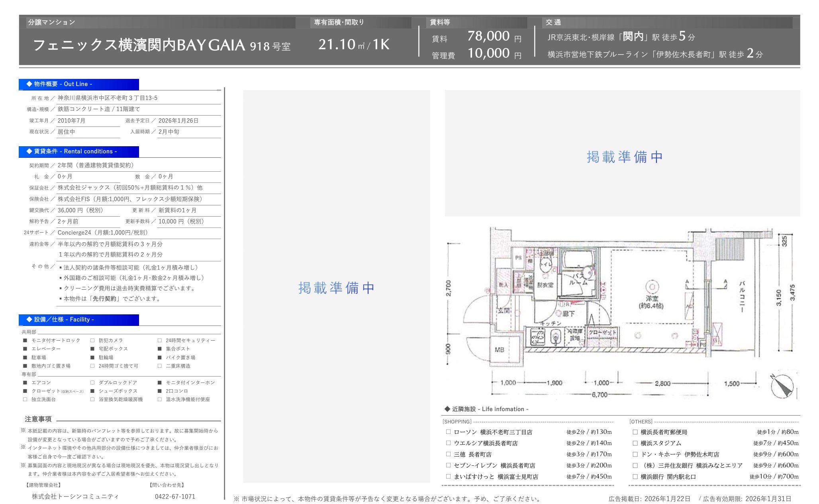Click the kitchen stove icon on floor plan
The height and width of the screenshot is (504, 819).
click(x=538, y=337)
